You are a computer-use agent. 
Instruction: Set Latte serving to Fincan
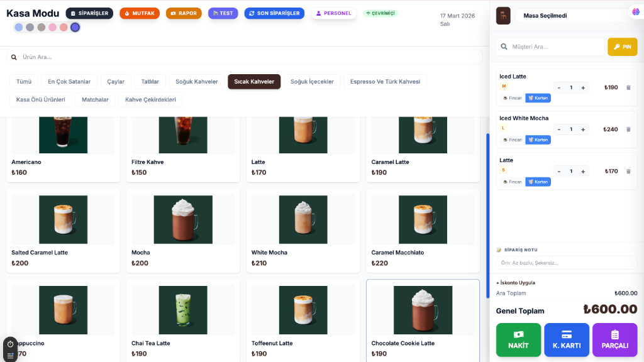coord(512,182)
